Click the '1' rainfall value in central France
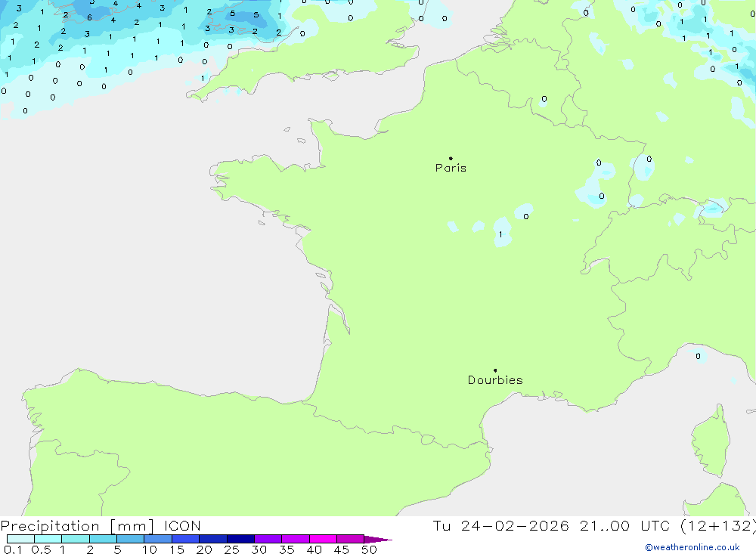This screenshot has width=756, height=554. tap(500, 234)
